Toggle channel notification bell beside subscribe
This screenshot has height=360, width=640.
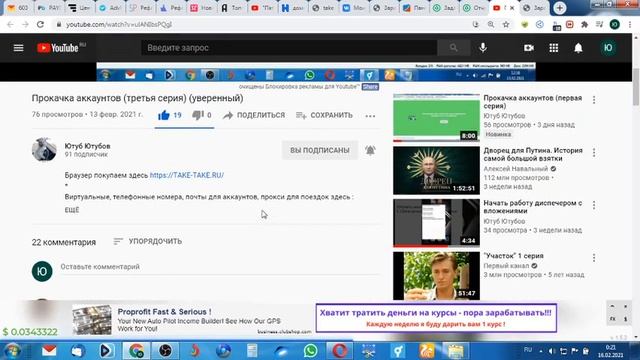370,150
